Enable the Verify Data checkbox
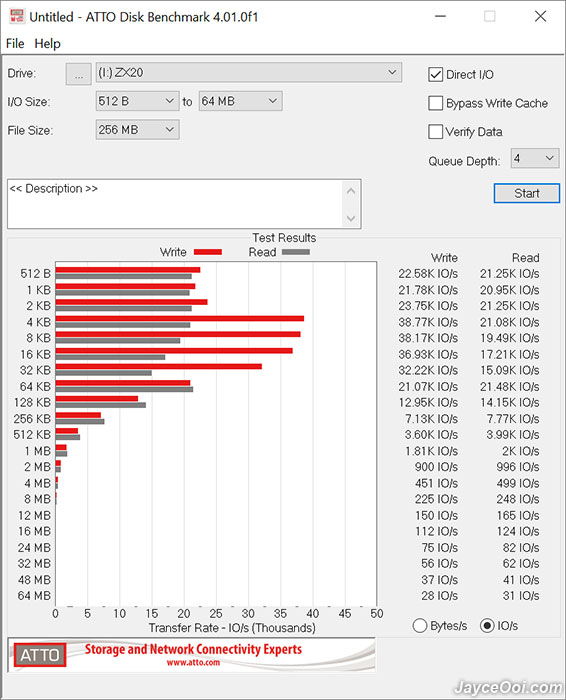The width and height of the screenshot is (566, 700). click(435, 132)
